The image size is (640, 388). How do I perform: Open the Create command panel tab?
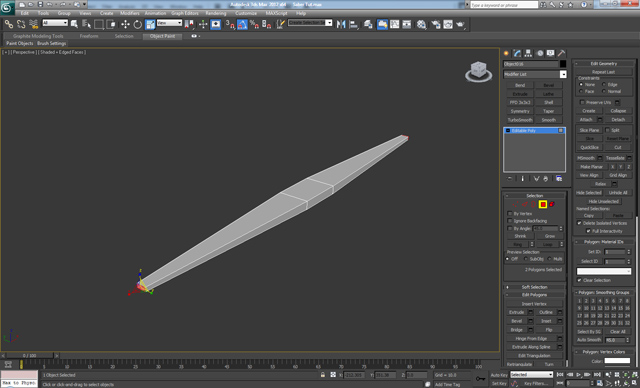pyautogui.click(x=507, y=53)
